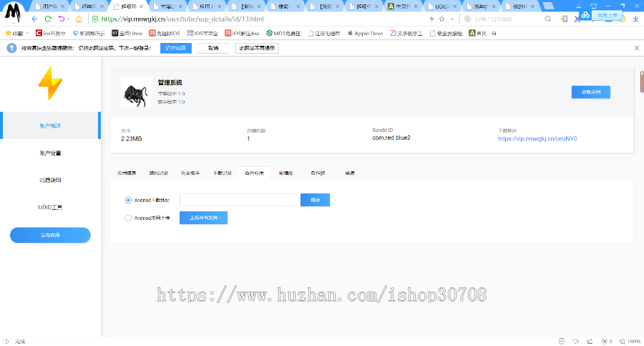The height and width of the screenshot is (346, 644).
Task: Open the skin shirt icon in title bar
Action: pos(593,6)
